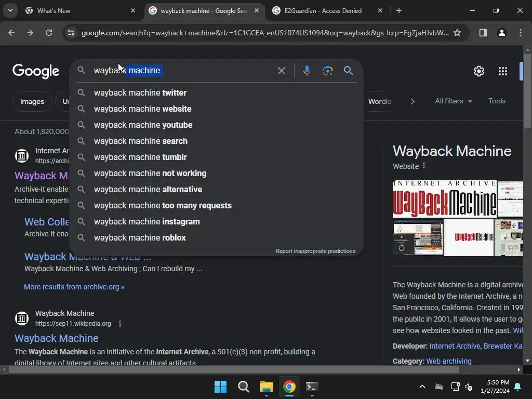
Task: Open File Explorer from the taskbar
Action: click(267, 387)
